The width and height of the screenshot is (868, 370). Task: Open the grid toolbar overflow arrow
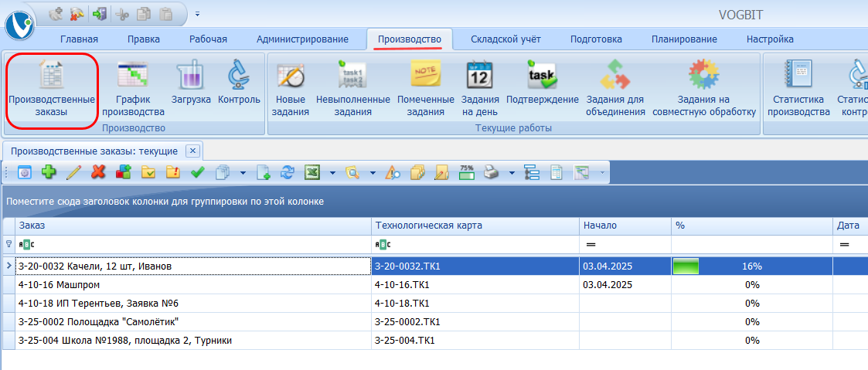pos(602,173)
